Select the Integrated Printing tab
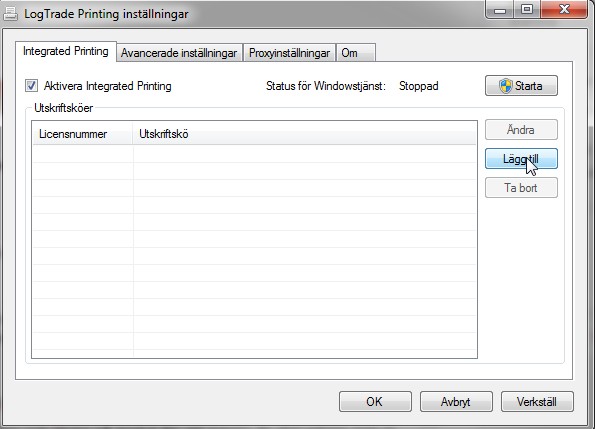This screenshot has width=595, height=429. (x=66, y=52)
